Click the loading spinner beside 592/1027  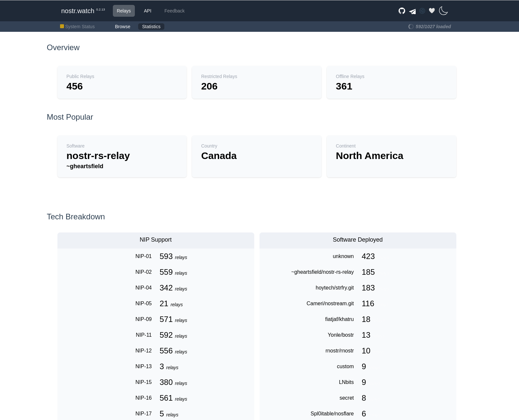(x=411, y=27)
